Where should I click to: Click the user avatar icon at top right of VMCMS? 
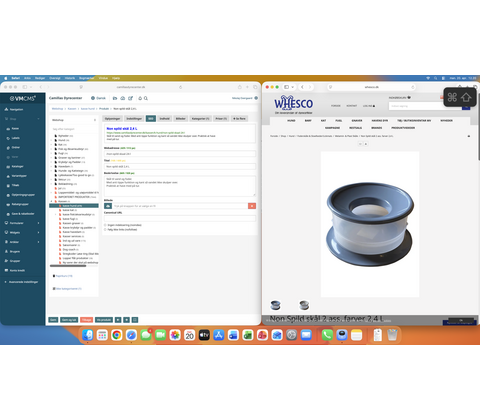pos(256,98)
